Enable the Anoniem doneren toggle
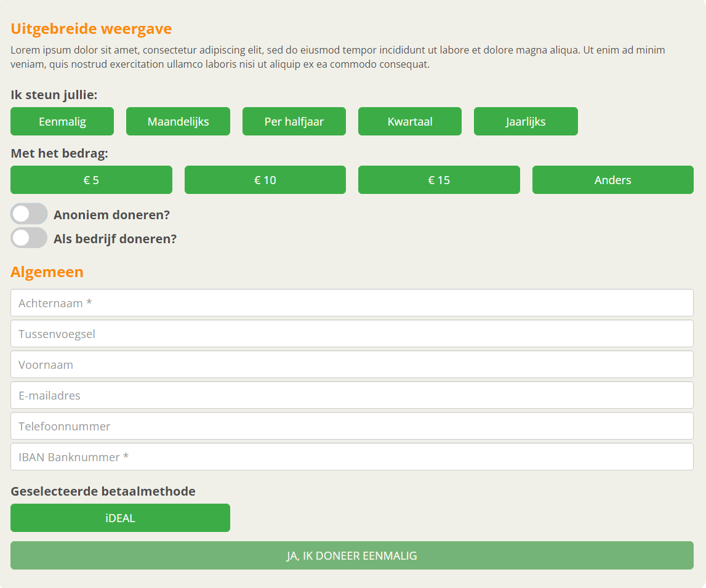 29,213
